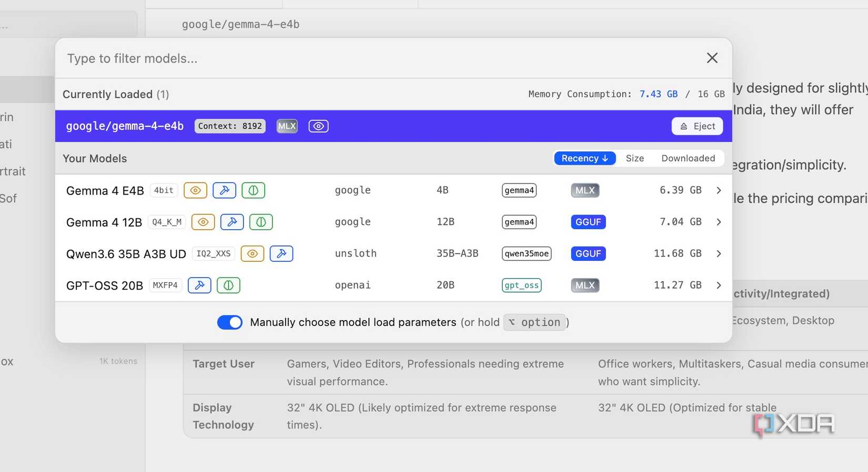Click the MLX format badge for Gemma 4 E4B
The width and height of the screenshot is (868, 472).
pyautogui.click(x=585, y=190)
